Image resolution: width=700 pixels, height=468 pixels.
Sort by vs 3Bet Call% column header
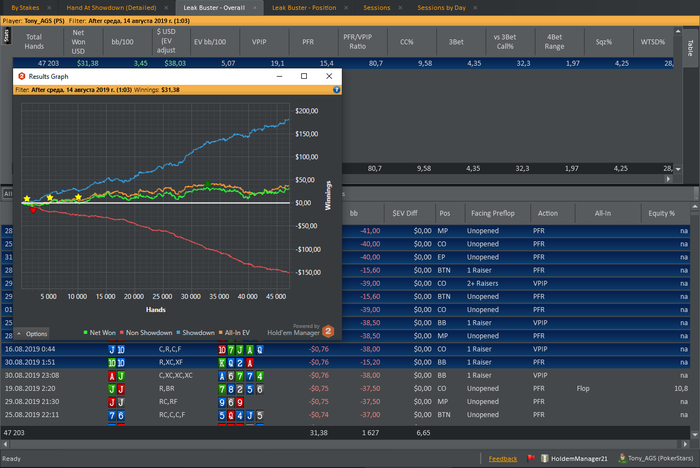(505, 42)
